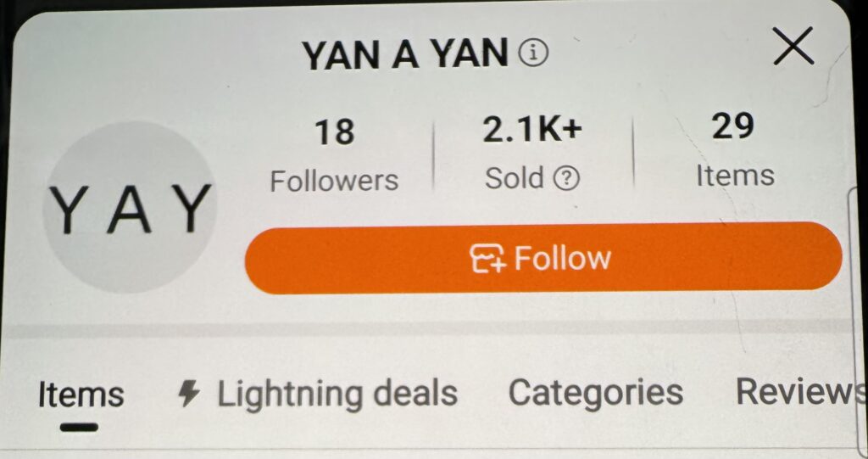Tap the question mark icon next to Sold
This screenshot has width=868, height=459.
click(565, 179)
